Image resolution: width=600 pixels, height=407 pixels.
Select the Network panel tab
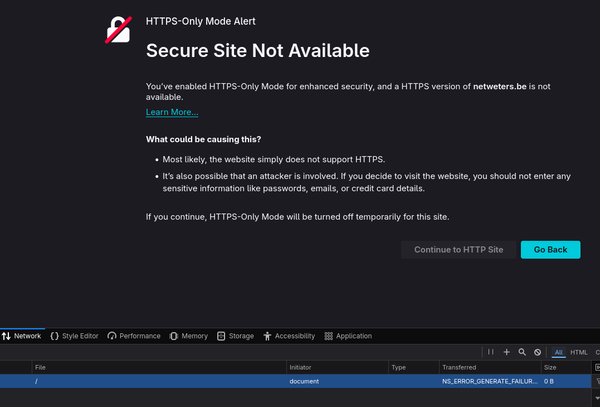(21, 336)
